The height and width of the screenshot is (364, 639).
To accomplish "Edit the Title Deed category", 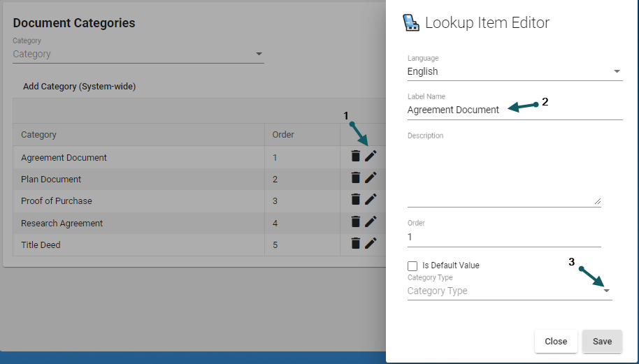I will (371, 244).
